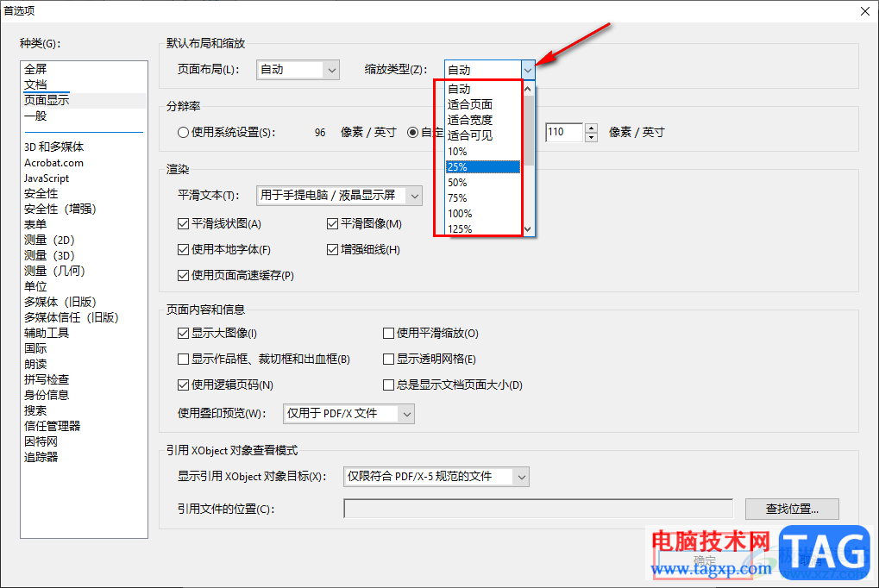Screen dimensions: 879x588
Task: Select 安全性 category
Action: click(x=41, y=193)
